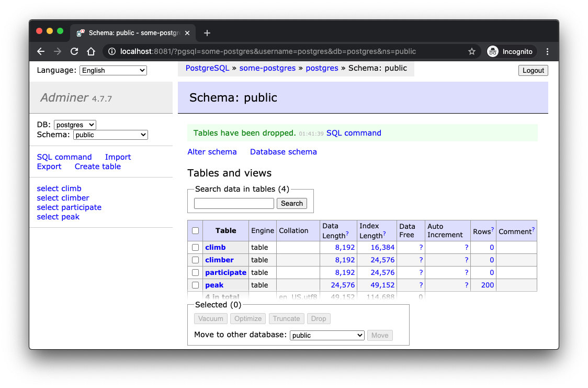Click the Truncate button

point(286,318)
